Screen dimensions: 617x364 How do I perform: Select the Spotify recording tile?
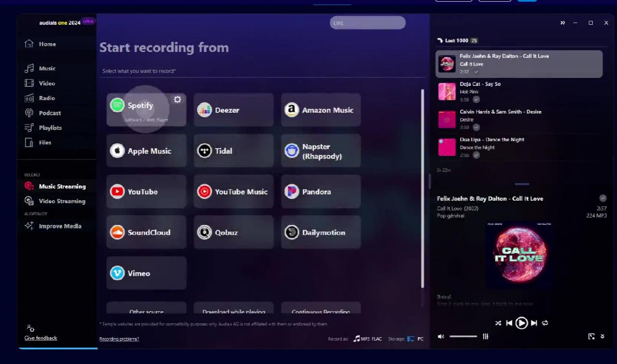point(146,110)
